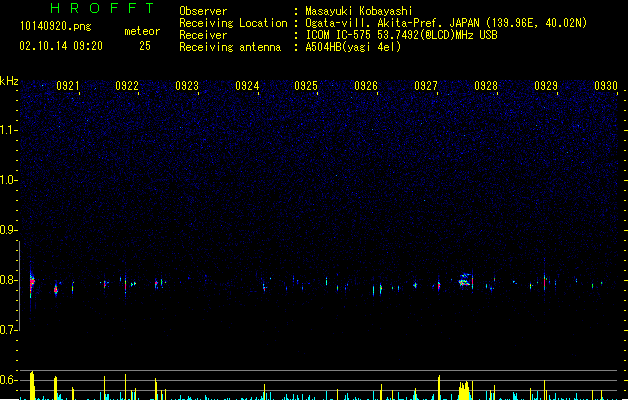Screen dimensions: 629x400
Task: Click the 0928 time marker
Action: [486, 86]
